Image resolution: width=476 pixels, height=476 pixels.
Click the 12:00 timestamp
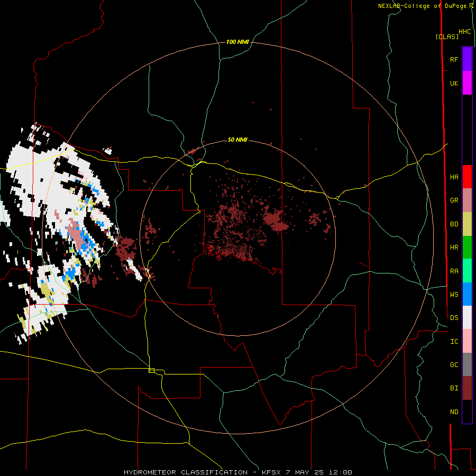pos(340,472)
